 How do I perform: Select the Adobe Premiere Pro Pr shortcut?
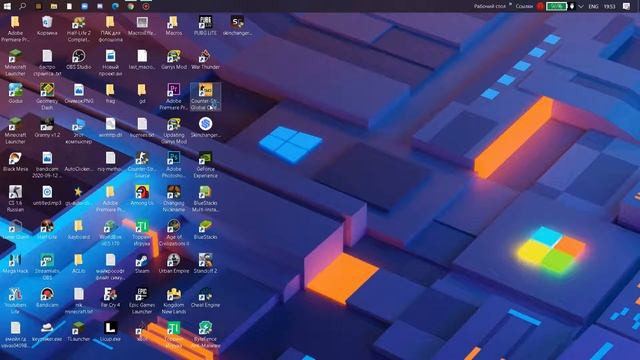(x=174, y=97)
